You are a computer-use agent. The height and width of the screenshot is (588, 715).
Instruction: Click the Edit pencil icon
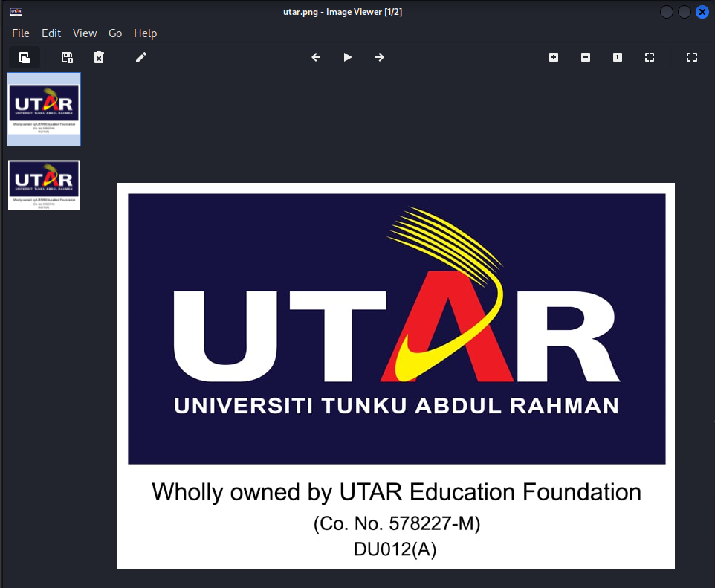[x=141, y=57]
